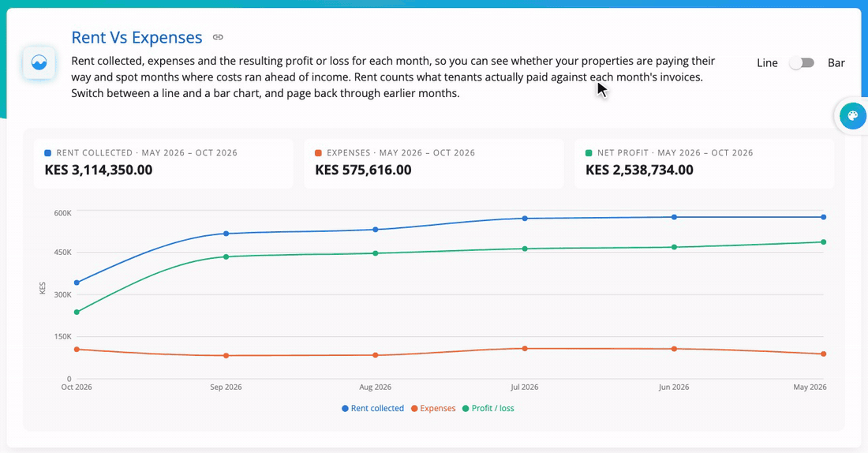868x453 pixels.
Task: Click Rent collected point for Sep 2026
Action: (226, 234)
